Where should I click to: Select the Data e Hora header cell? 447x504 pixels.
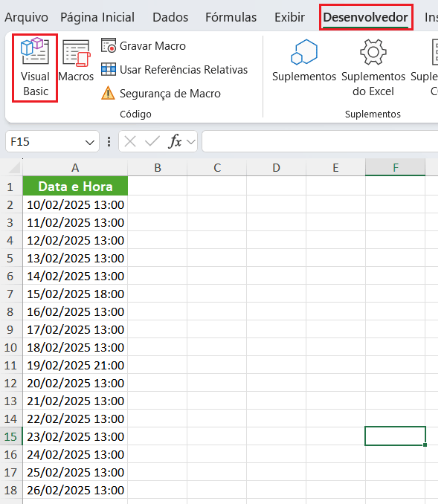75,186
